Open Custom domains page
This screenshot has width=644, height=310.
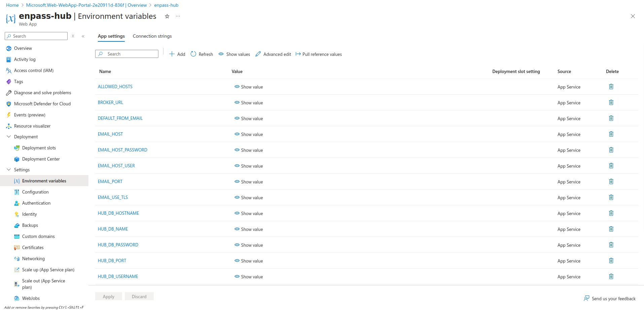coord(38,237)
